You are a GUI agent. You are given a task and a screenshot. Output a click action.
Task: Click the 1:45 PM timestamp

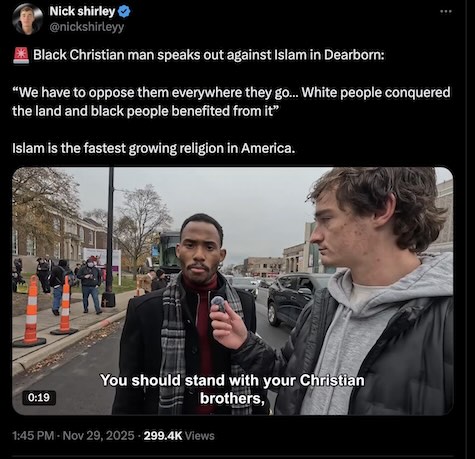click(x=33, y=436)
